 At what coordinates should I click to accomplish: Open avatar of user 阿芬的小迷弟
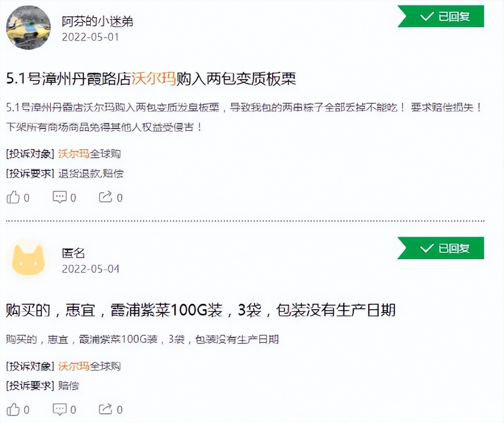[28, 28]
